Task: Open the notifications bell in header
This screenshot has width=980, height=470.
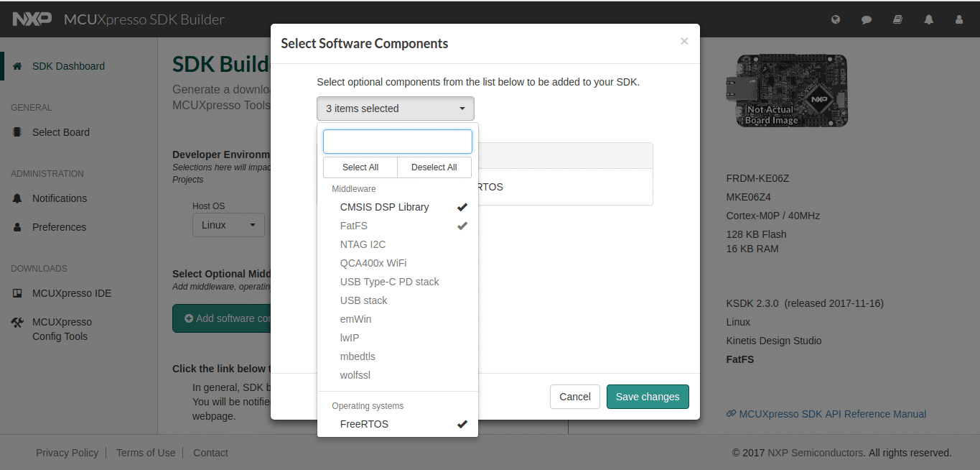Action: (x=929, y=20)
